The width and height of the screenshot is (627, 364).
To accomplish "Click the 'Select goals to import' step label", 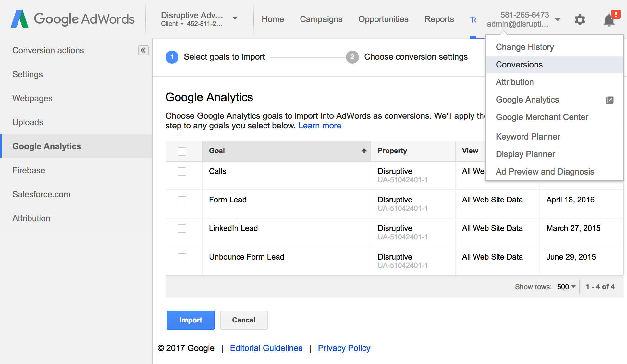I will pos(224,57).
